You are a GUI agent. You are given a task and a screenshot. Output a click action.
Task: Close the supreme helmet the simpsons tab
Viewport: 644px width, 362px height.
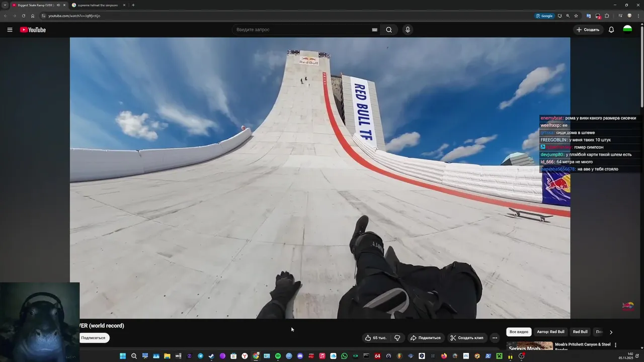pyautogui.click(x=124, y=5)
